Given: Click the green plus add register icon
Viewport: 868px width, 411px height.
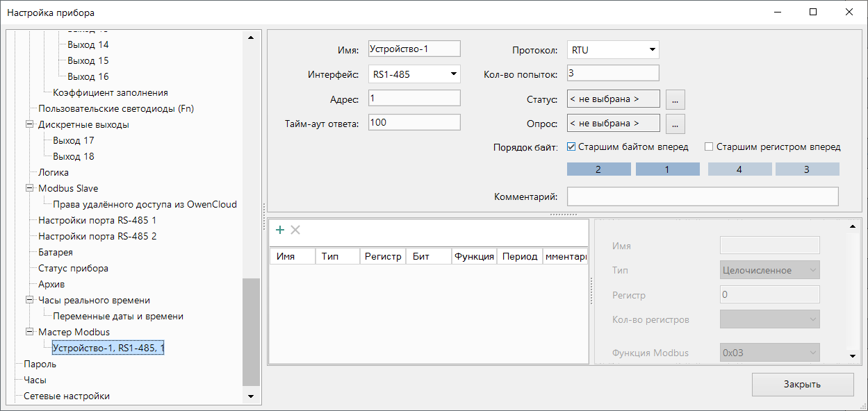Looking at the screenshot, I should click(x=280, y=230).
